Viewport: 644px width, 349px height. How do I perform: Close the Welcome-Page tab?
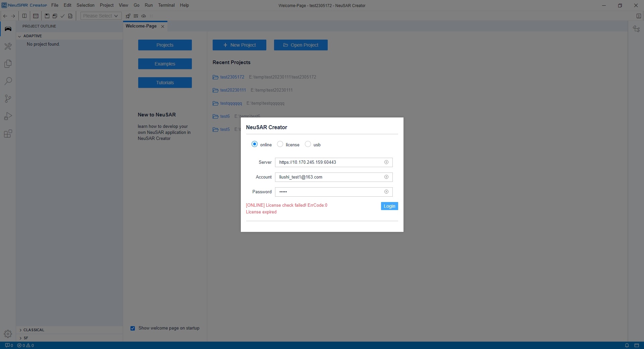click(x=163, y=27)
